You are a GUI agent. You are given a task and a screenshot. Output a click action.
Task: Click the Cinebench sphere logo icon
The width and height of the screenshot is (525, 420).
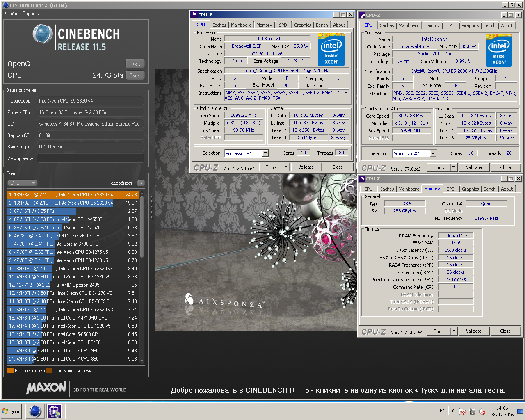(x=43, y=34)
